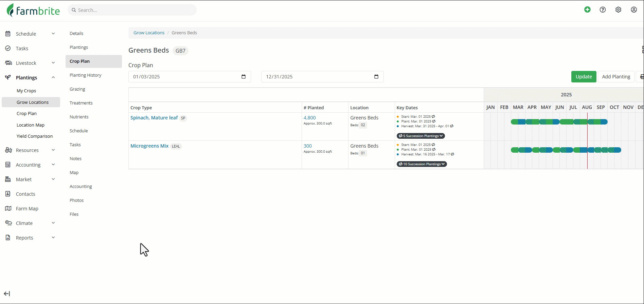Image resolution: width=644 pixels, height=304 pixels.
Task: Click the GB7 label next to Greens Beds
Action: coord(180,51)
